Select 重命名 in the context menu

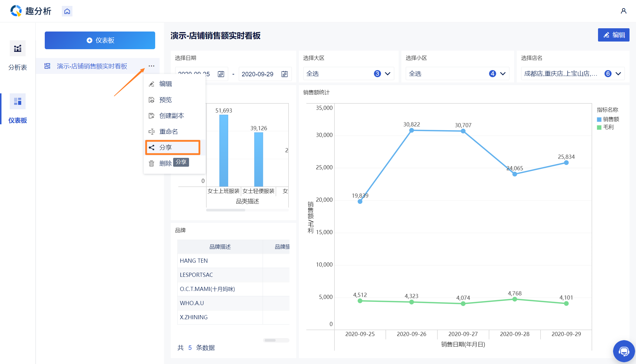click(168, 132)
